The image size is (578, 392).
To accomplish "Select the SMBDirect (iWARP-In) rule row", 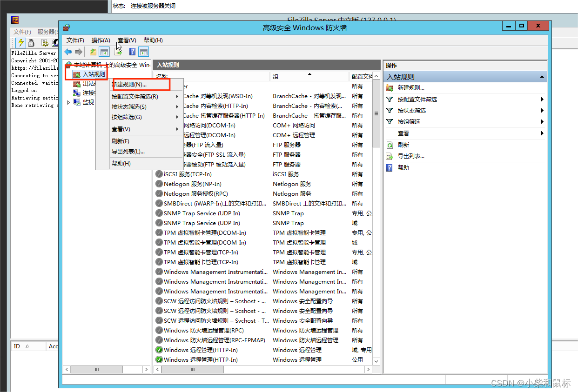I will 264,204.
